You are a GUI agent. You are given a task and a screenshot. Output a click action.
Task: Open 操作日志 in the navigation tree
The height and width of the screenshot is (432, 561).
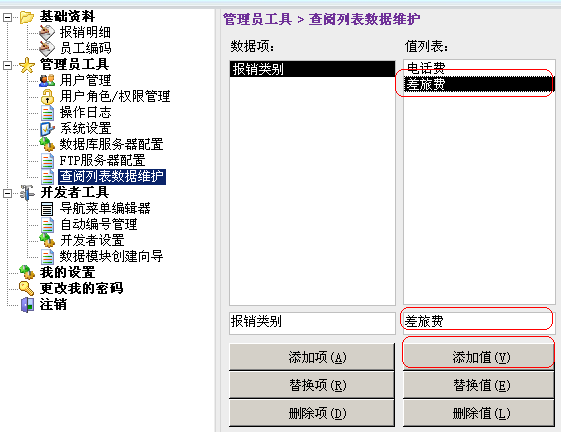(x=86, y=112)
